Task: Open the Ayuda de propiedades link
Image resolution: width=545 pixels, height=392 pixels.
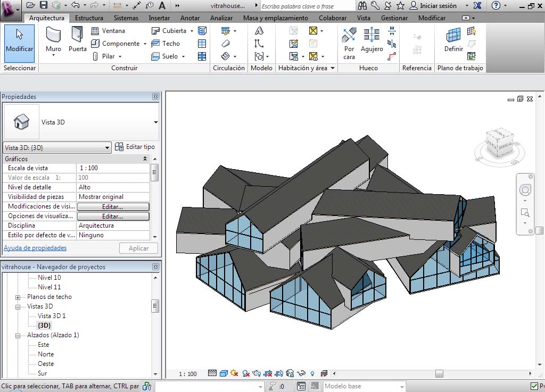Action: 35,248
